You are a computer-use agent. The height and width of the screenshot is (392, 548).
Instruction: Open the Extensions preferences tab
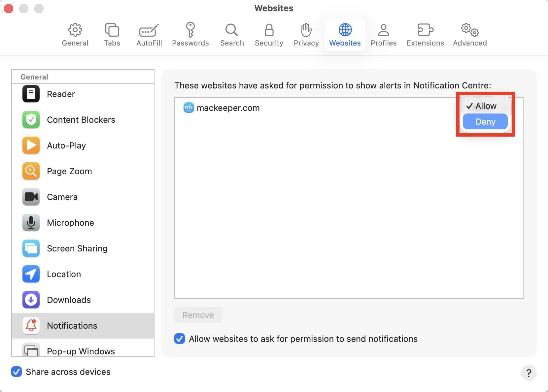(425, 34)
